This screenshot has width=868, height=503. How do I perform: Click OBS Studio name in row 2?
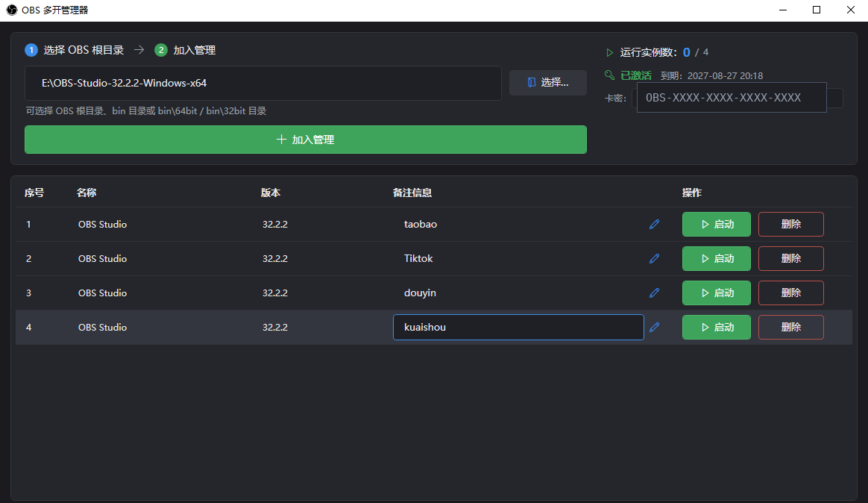pyautogui.click(x=102, y=259)
